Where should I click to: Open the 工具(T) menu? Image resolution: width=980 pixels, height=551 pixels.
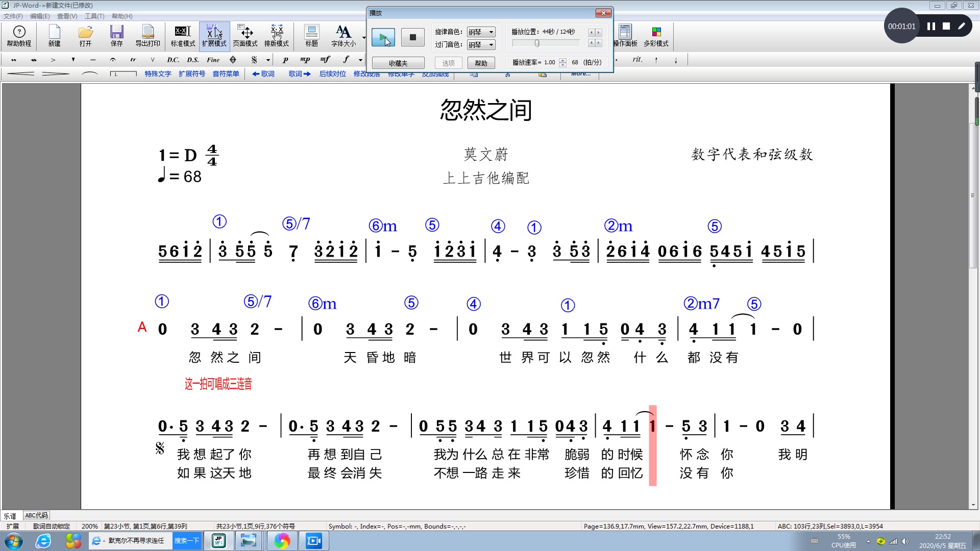(94, 16)
